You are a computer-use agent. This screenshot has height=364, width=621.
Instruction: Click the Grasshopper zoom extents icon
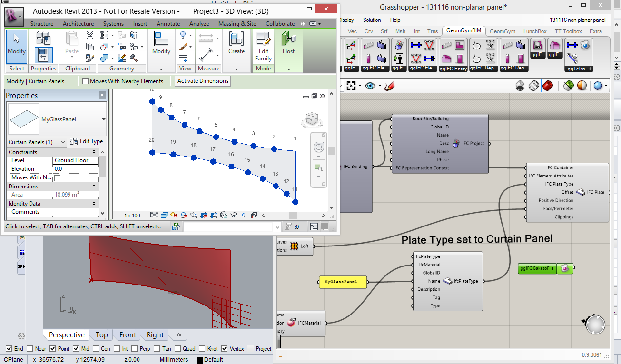352,86
